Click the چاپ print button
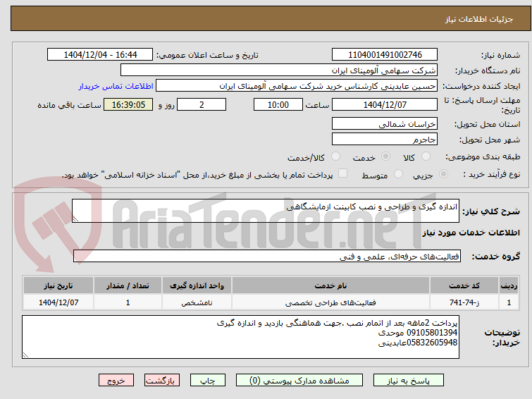This screenshot has width=532, height=399. [208, 381]
